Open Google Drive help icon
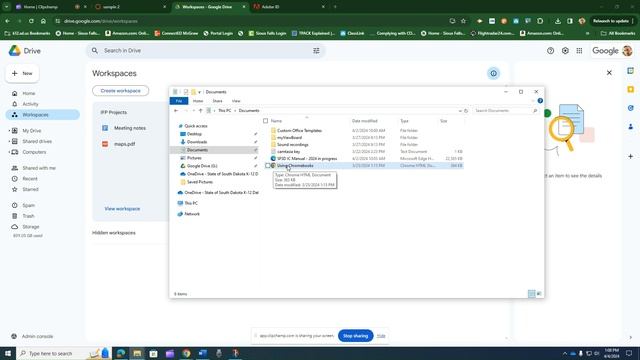The image size is (640, 360). pyautogui.click(x=551, y=51)
